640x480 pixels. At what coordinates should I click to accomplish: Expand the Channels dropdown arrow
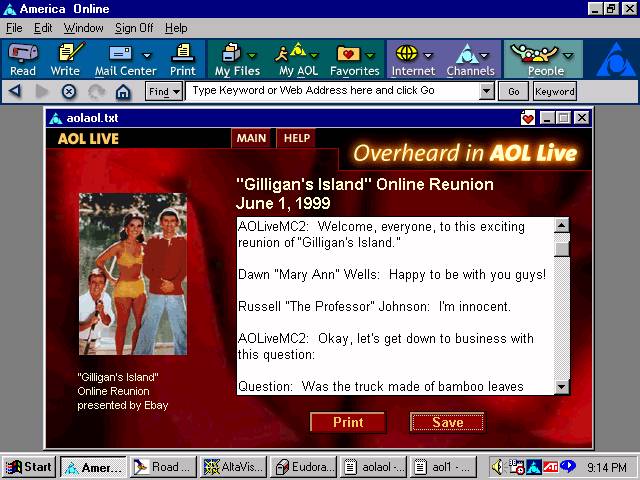coord(484,56)
